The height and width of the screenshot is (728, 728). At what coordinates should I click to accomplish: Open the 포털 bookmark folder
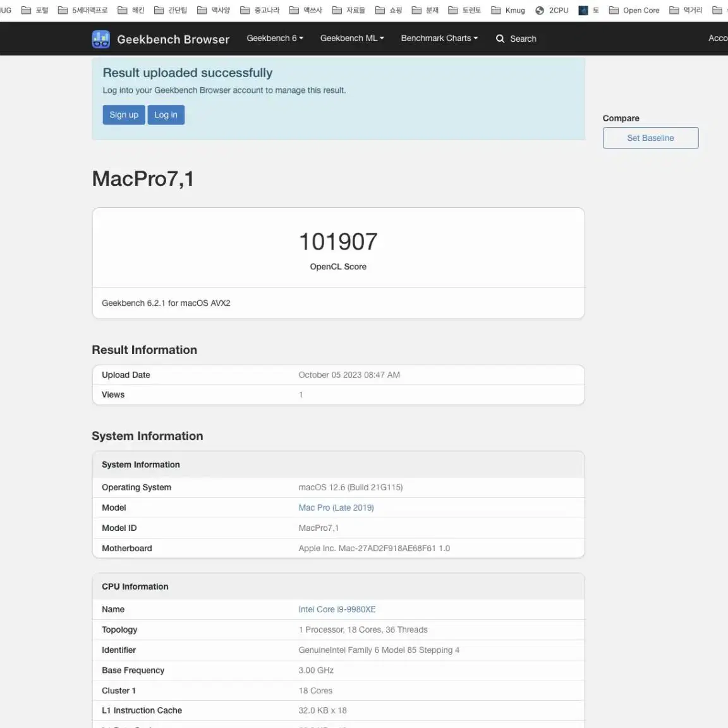tap(35, 10)
